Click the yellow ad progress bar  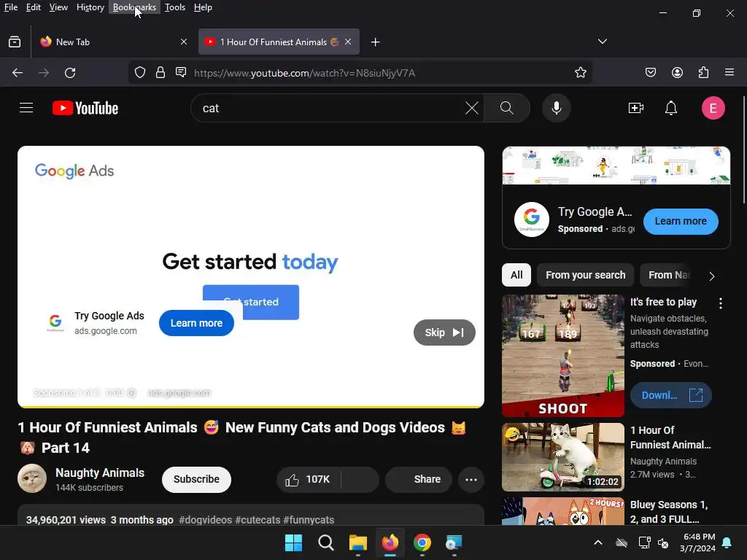coord(251,407)
